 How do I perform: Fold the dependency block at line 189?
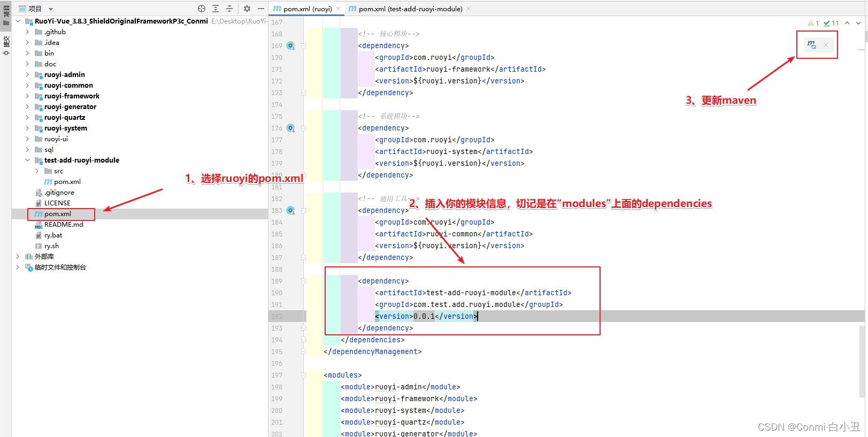[x=303, y=281]
